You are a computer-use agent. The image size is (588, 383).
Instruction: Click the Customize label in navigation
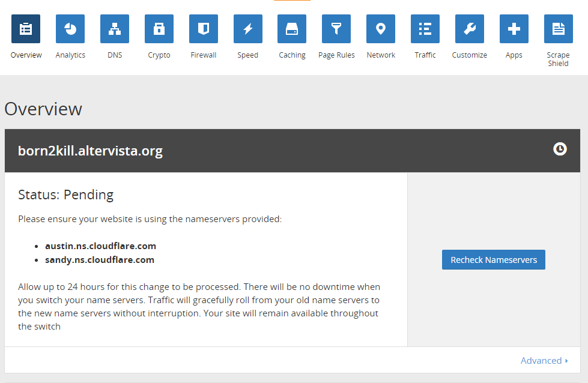(470, 55)
